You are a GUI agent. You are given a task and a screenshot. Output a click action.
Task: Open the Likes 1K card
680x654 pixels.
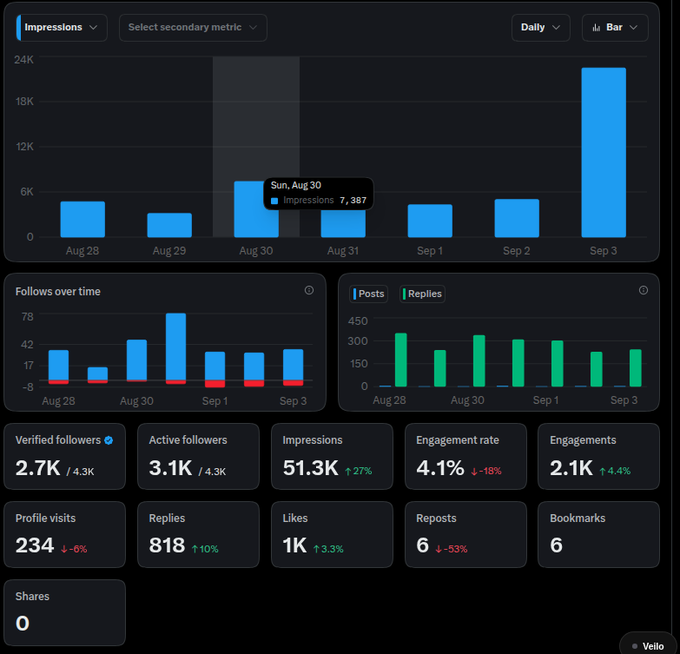[332, 534]
